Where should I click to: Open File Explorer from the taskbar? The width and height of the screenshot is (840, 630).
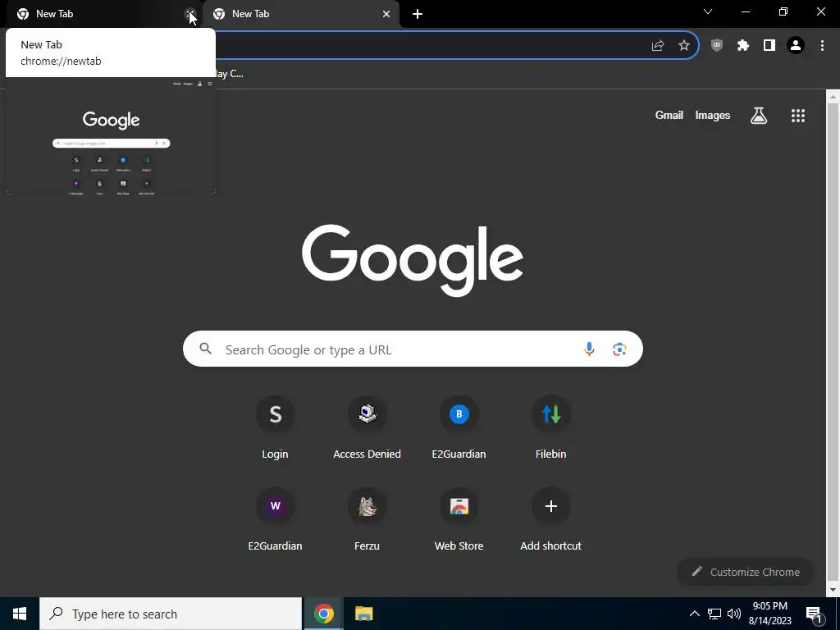point(363,614)
